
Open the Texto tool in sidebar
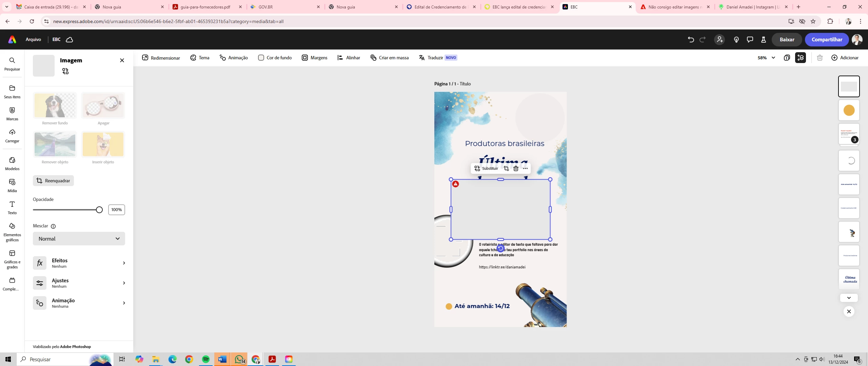pyautogui.click(x=12, y=207)
